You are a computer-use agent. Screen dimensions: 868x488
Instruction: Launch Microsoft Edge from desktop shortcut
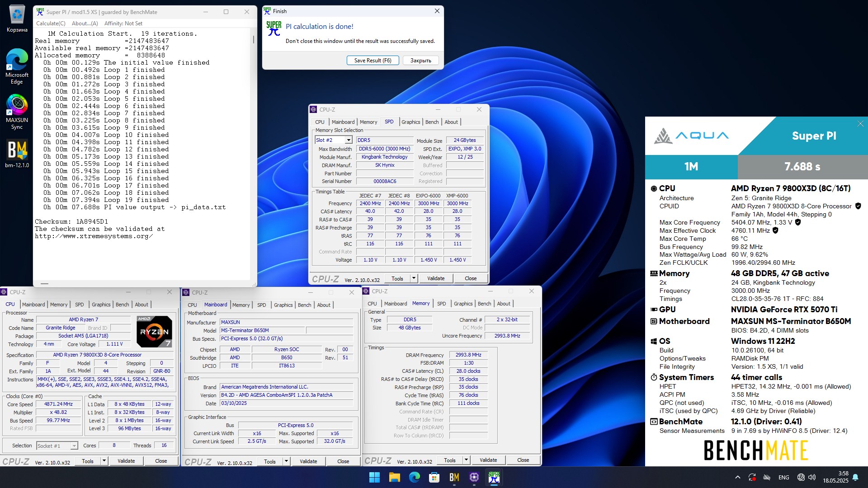point(17,66)
